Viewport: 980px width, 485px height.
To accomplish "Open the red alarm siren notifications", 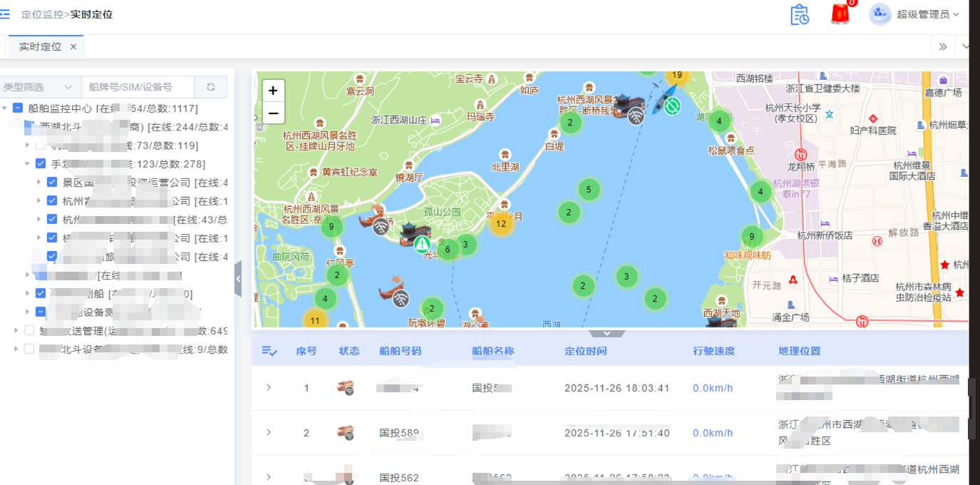I will tap(841, 14).
